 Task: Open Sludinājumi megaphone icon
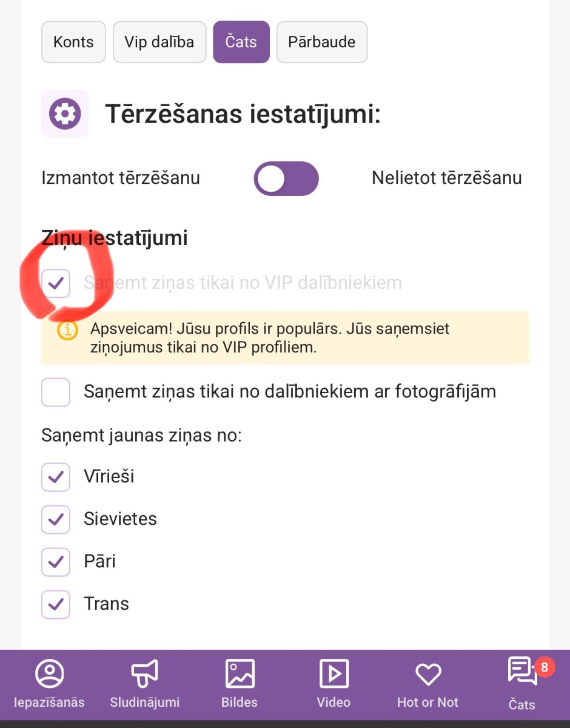click(x=145, y=673)
